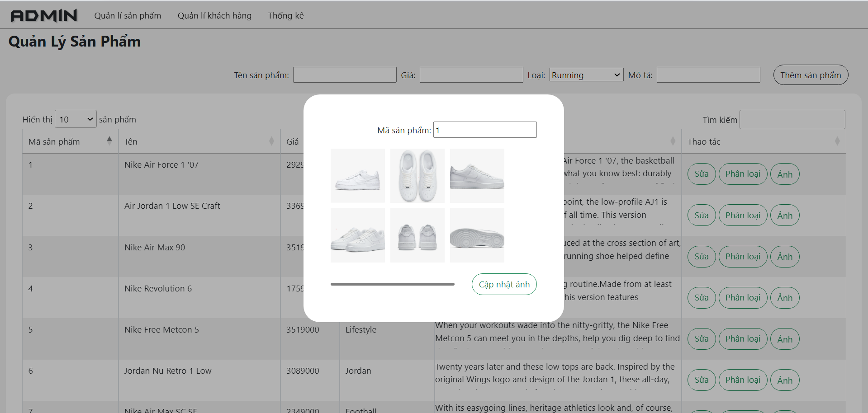Focus the Giá input field
The image size is (868, 413).
coord(471,75)
